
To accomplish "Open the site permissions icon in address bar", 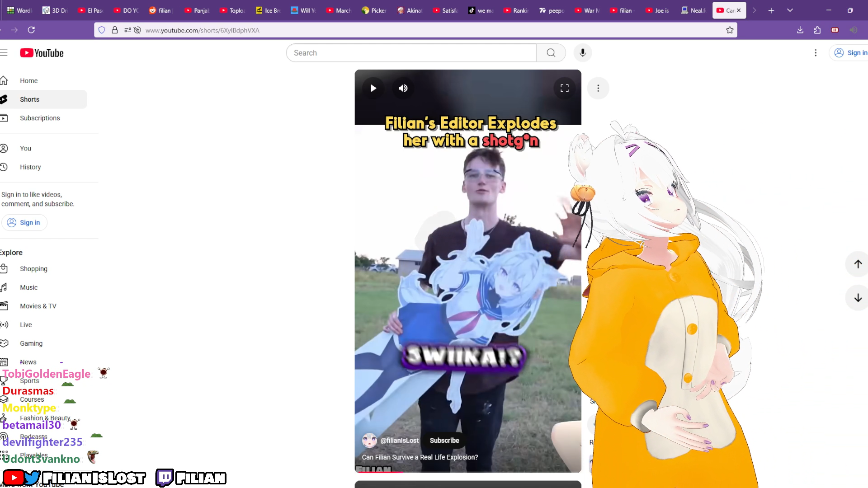I will pos(127,30).
